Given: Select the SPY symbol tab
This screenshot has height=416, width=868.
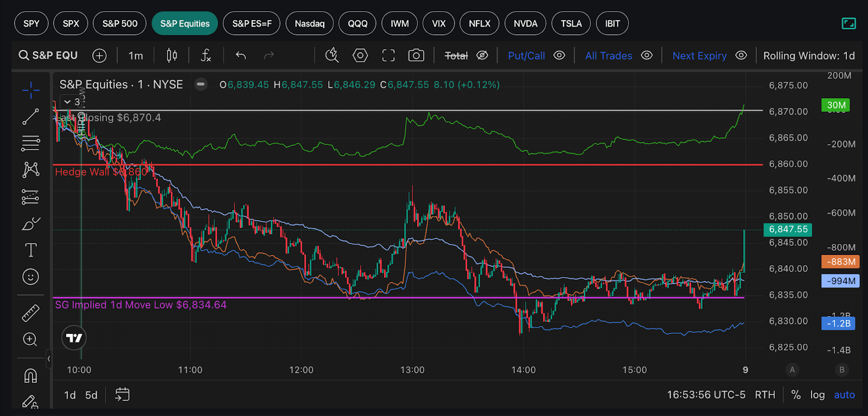Looking at the screenshot, I should click(31, 23).
